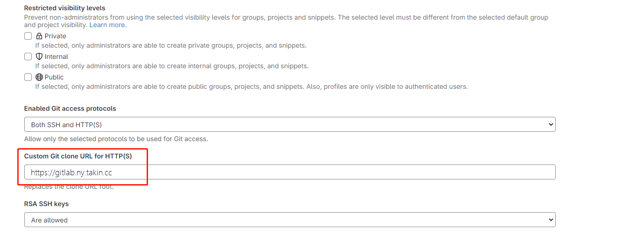The width and height of the screenshot is (644, 236).
Task: Click the 'Allow only the selected protocols' help text
Action: pyautogui.click(x=116, y=139)
